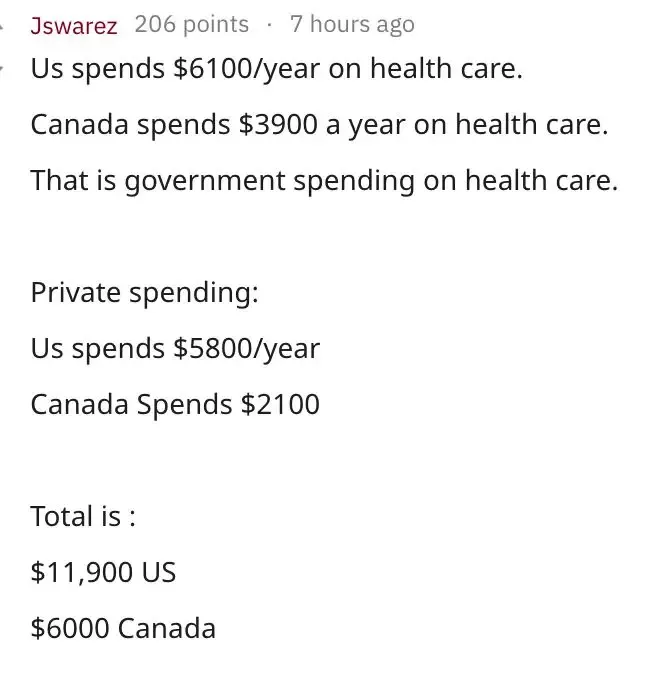Click That is in the third line
664x676 pixels.
[x=73, y=180]
